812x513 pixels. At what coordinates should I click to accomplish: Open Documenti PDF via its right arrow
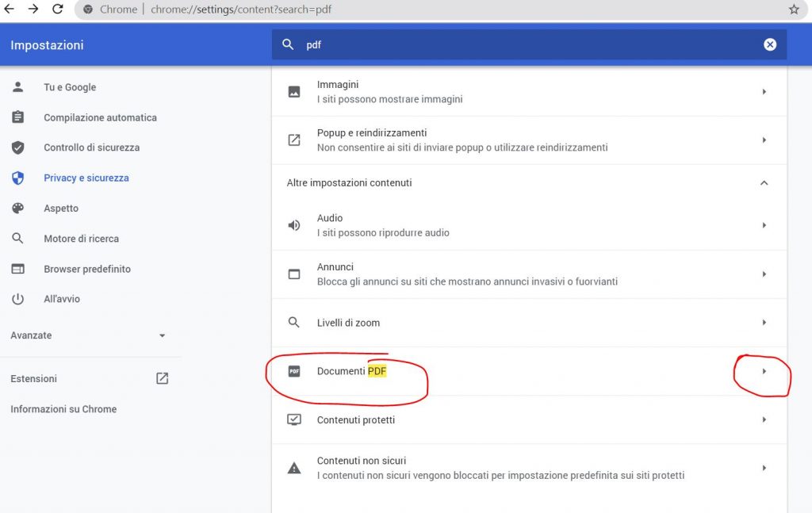click(764, 370)
